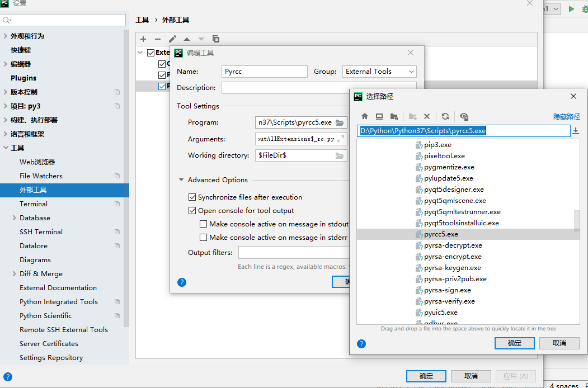Expand 版本控制 settings section
The image size is (588, 388).
(x=5, y=92)
